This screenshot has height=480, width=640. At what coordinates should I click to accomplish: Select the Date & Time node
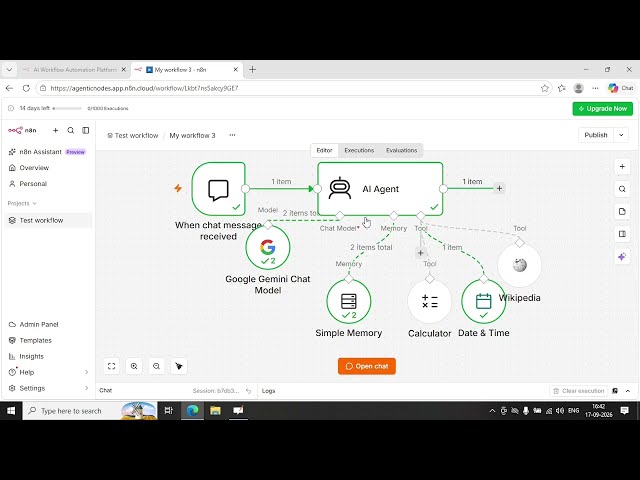[x=484, y=301]
